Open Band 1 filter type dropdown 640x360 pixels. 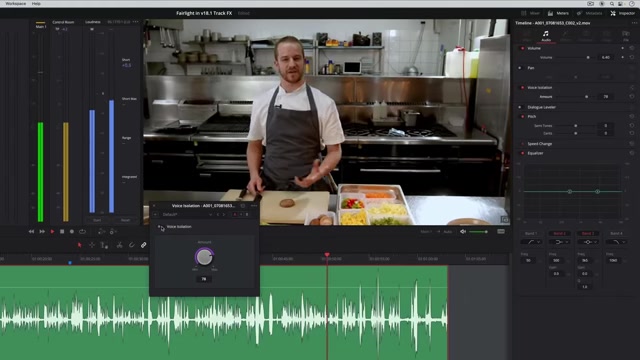pyautogui.click(x=531, y=242)
